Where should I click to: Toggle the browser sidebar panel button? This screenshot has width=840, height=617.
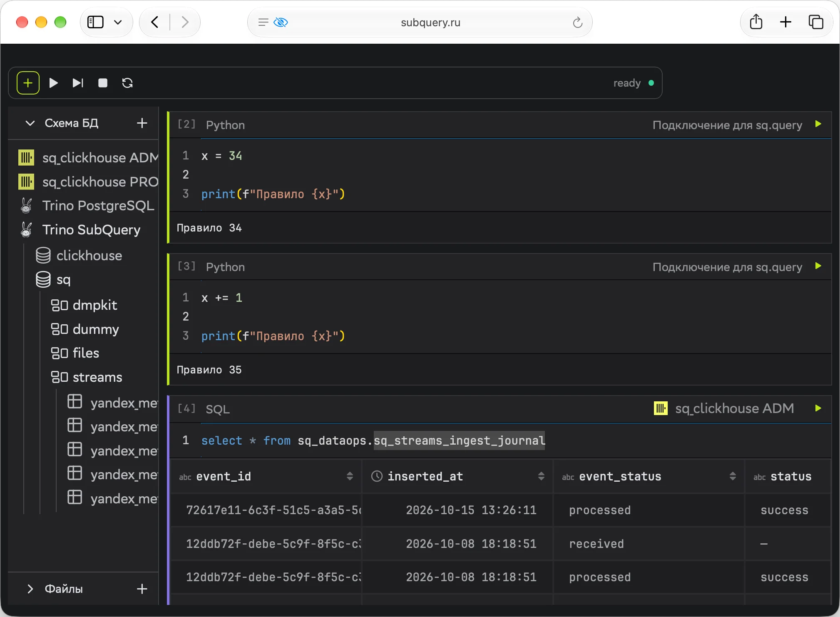(95, 22)
